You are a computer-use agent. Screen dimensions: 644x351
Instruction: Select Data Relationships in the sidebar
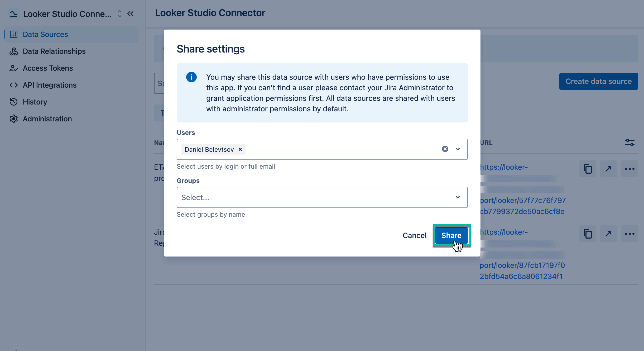tap(54, 51)
